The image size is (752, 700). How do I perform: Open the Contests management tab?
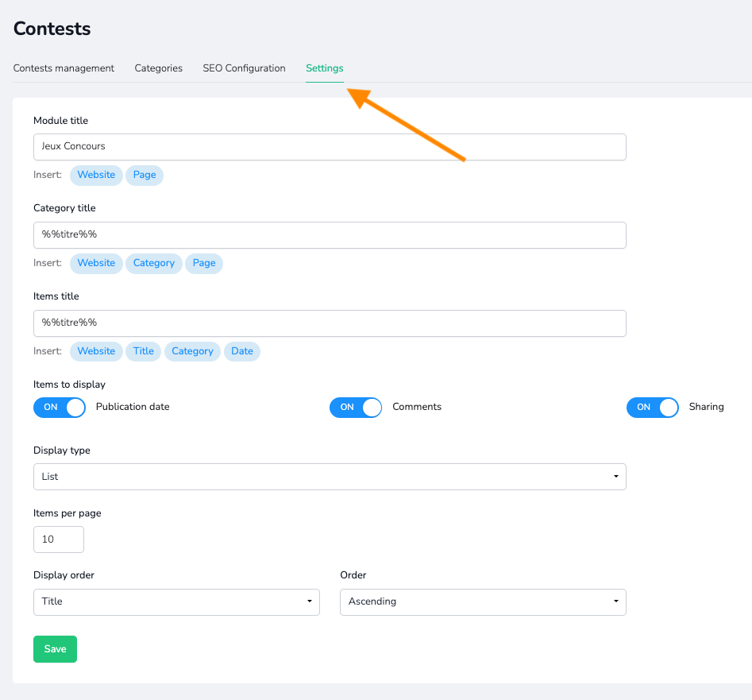tap(64, 68)
